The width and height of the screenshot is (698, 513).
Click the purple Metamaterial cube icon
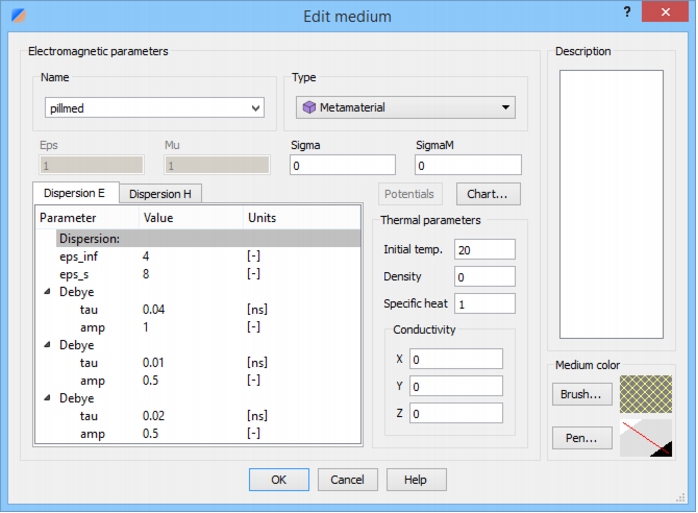pos(309,107)
